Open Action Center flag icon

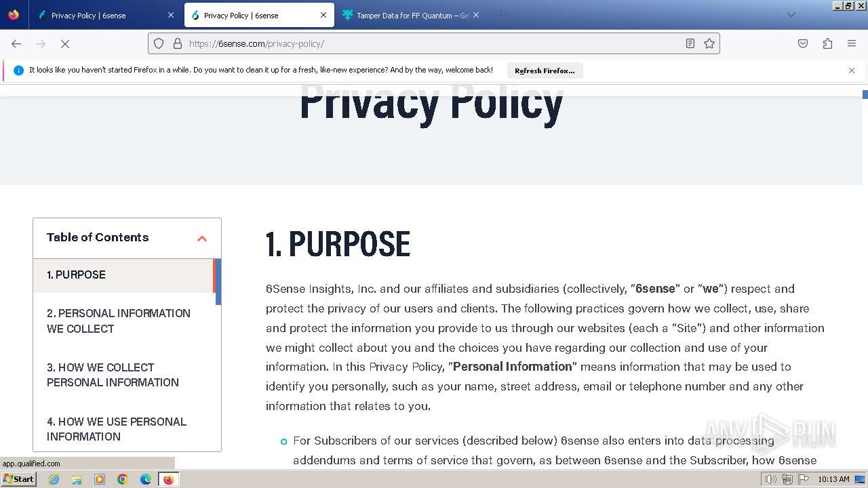[804, 479]
